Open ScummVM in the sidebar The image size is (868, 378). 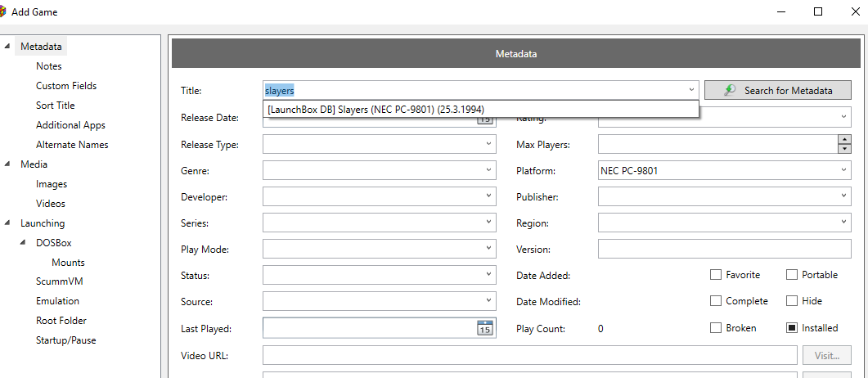59,281
